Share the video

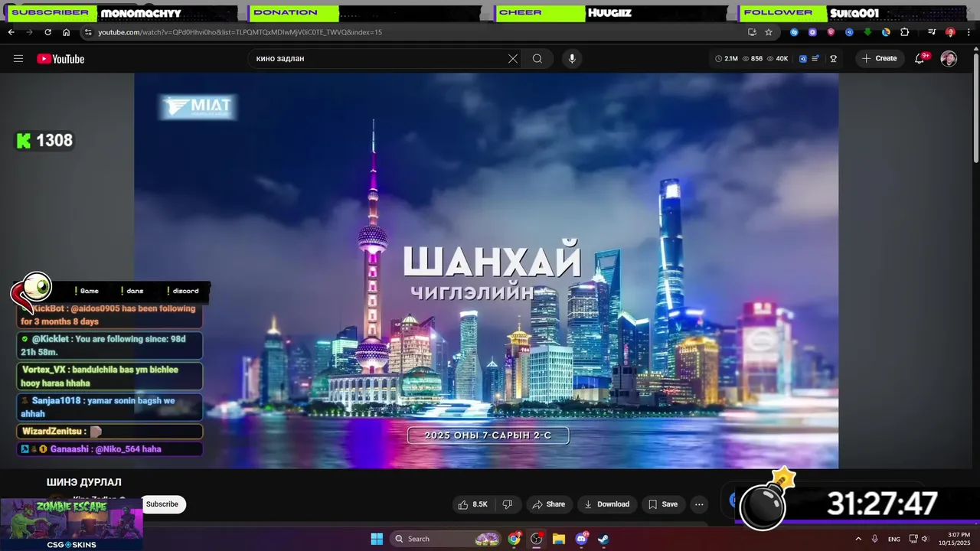pyautogui.click(x=548, y=504)
